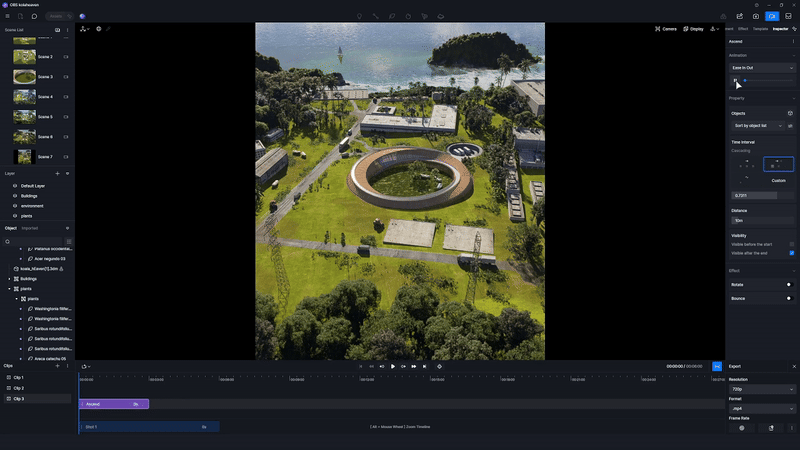The height and width of the screenshot is (450, 800).
Task: Select the location pin tool
Action: pos(359,16)
